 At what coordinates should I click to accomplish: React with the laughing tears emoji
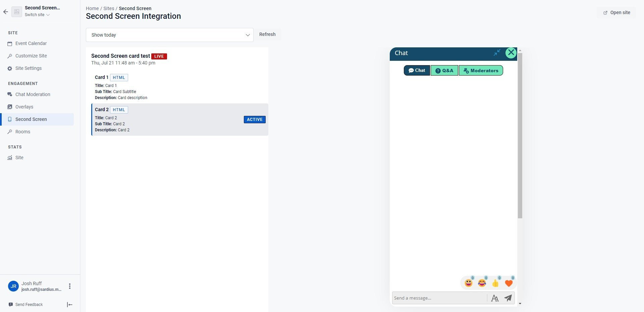click(x=482, y=283)
